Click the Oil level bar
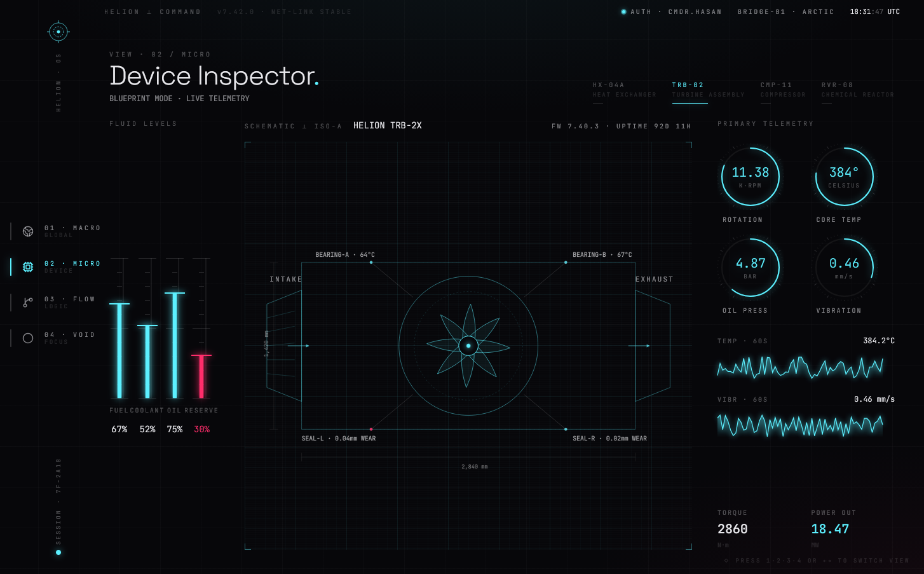The height and width of the screenshot is (574, 924). pos(175,345)
